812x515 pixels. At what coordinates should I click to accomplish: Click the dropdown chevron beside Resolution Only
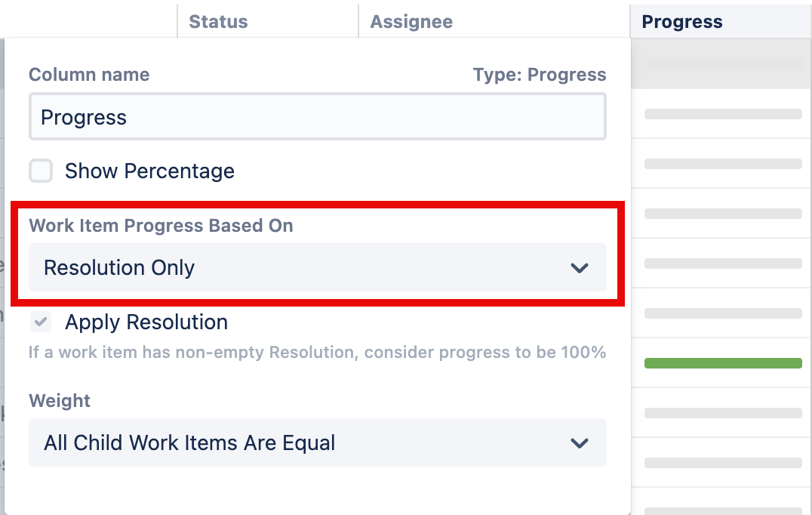(579, 268)
